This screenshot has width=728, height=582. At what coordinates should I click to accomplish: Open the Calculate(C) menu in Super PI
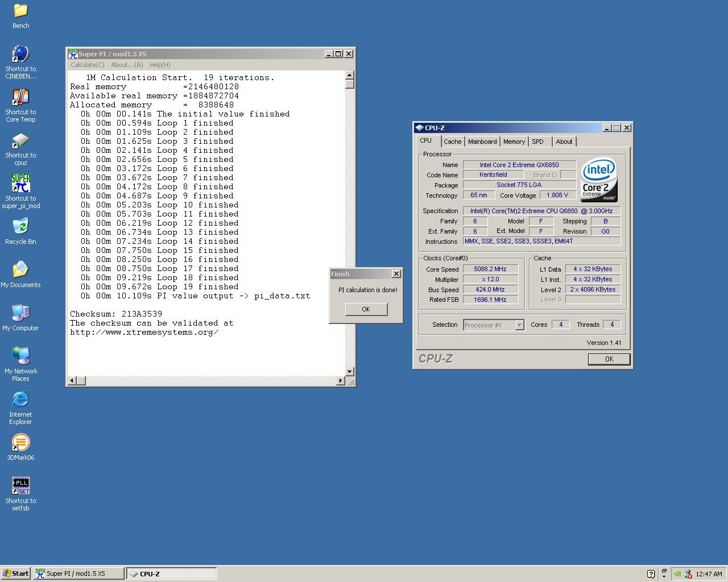pos(88,65)
